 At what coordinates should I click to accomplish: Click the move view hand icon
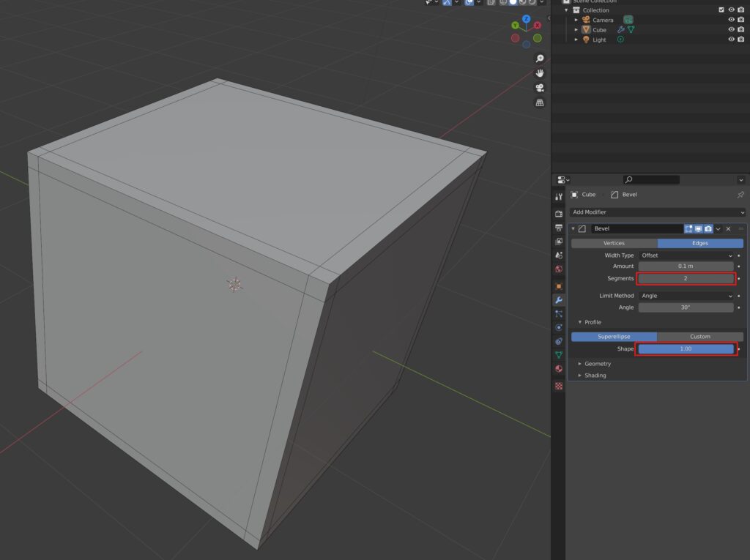pyautogui.click(x=540, y=72)
